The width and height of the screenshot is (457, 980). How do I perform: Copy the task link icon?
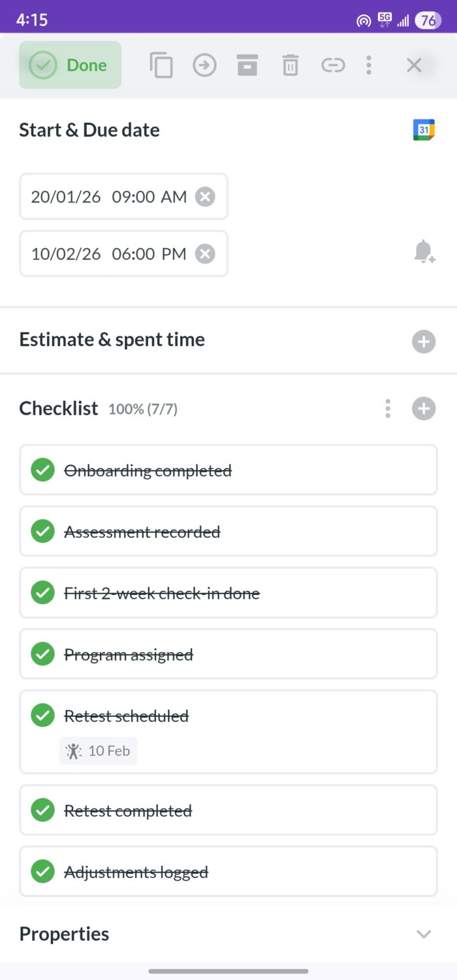[x=333, y=65]
